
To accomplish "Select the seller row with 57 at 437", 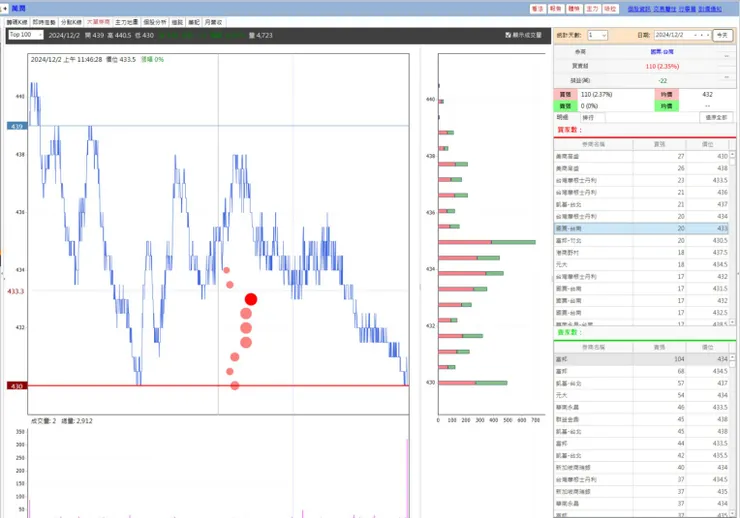I will [641, 383].
